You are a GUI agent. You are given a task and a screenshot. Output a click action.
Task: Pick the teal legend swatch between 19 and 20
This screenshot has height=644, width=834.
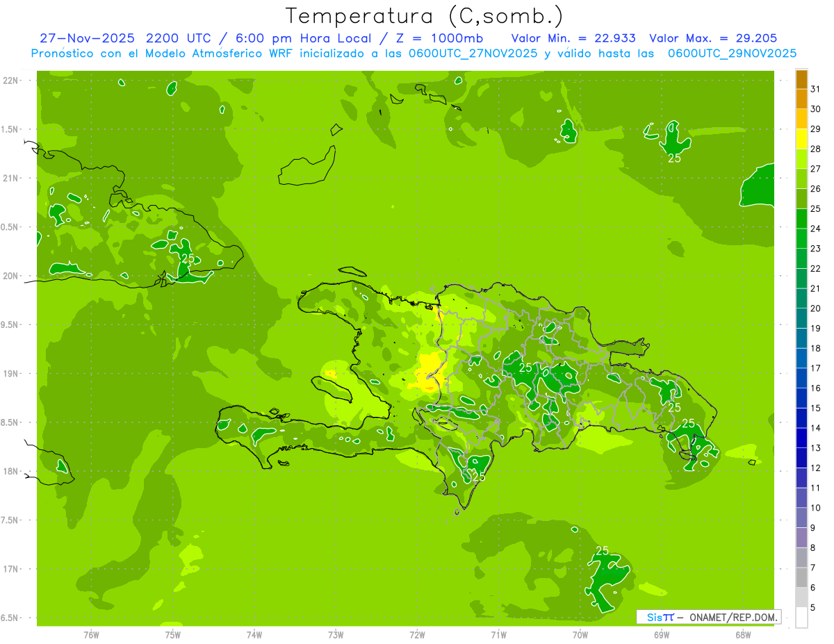pos(801,318)
